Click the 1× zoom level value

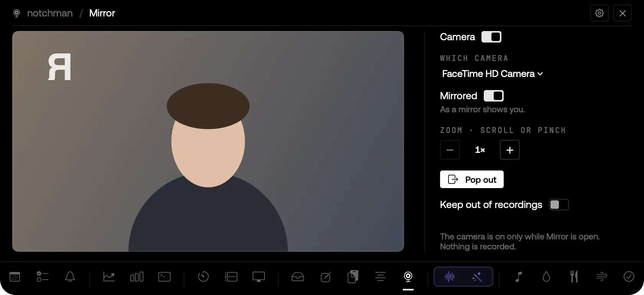(x=480, y=150)
